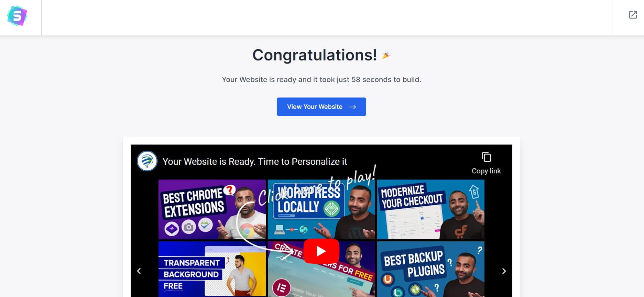Click the View Your Website button
Screen dimensions: 644x297
click(x=321, y=107)
